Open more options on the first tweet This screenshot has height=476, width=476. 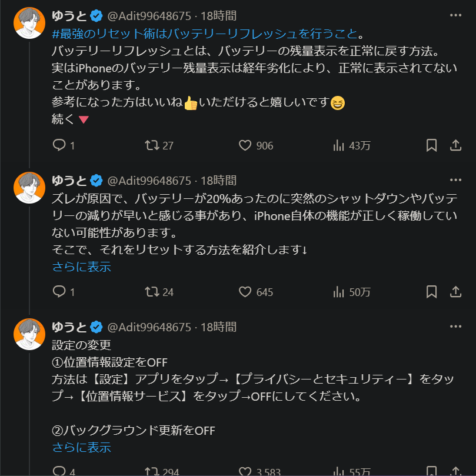pos(455,15)
